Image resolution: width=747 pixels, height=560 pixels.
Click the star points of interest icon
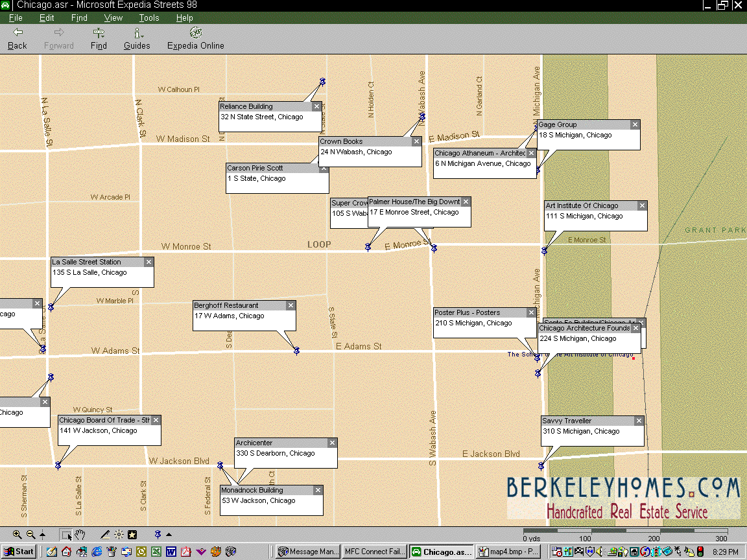(132, 535)
